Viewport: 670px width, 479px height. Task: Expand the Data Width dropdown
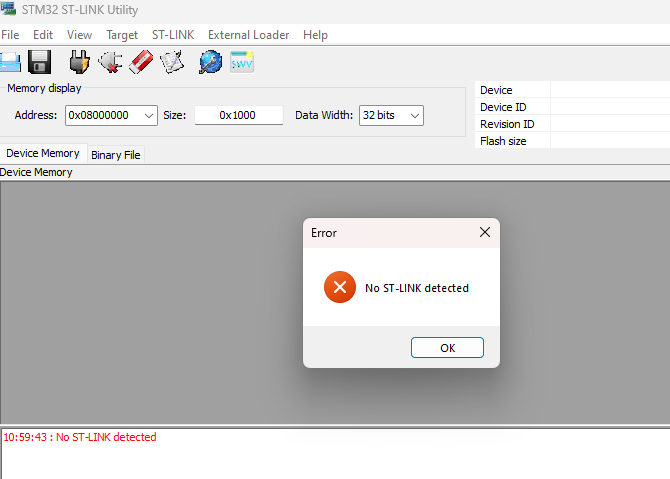(x=414, y=116)
